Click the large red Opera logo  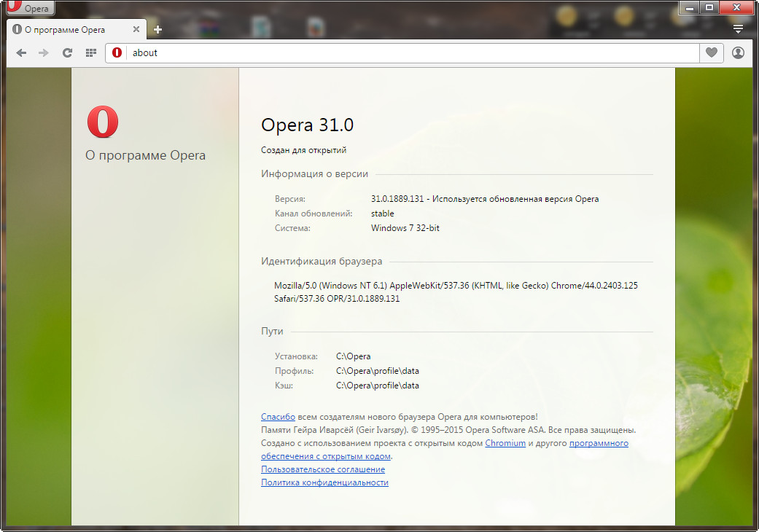(x=103, y=122)
